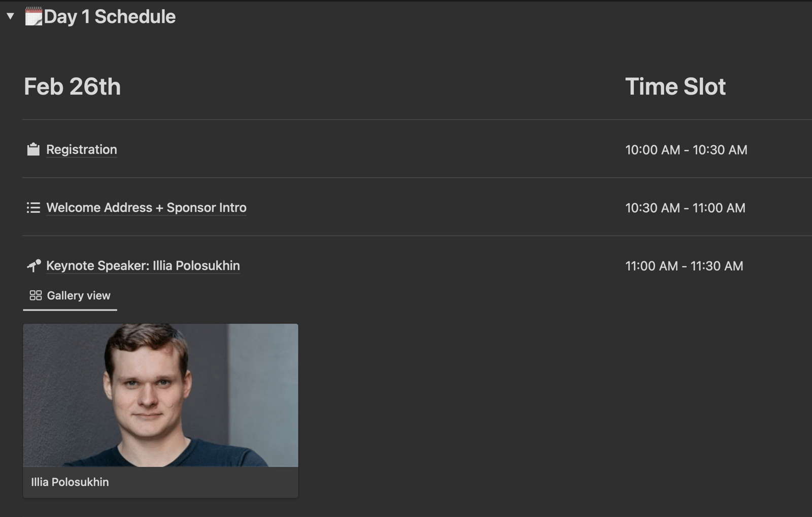Click empty card footer right of Illia Polosukhin name
This screenshot has width=812, height=517.
[213, 482]
